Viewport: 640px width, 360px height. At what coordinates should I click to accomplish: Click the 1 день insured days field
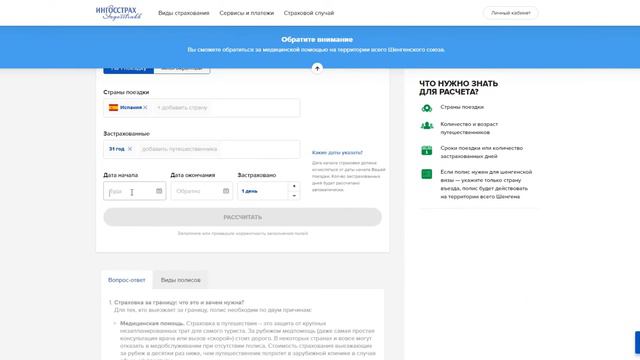pyautogui.click(x=263, y=191)
